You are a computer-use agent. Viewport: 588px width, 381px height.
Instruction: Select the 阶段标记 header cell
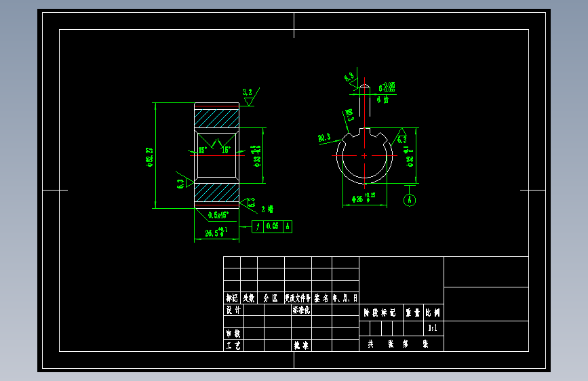pyautogui.click(x=380, y=313)
